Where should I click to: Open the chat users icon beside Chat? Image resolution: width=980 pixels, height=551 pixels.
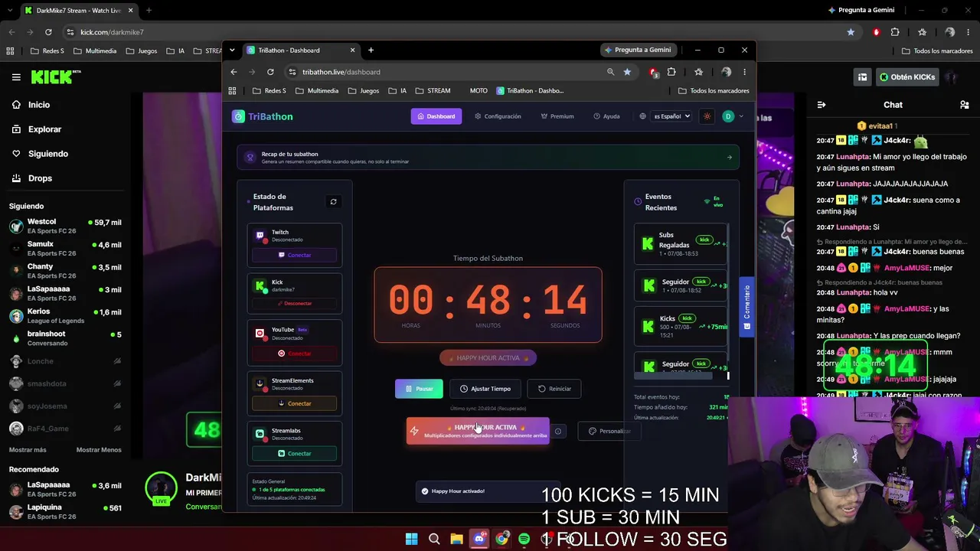(x=965, y=105)
